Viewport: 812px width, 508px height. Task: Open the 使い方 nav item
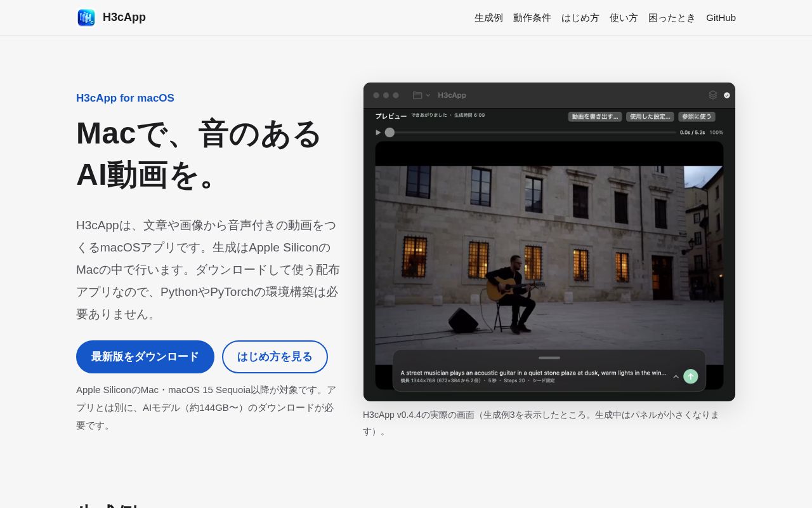click(624, 18)
